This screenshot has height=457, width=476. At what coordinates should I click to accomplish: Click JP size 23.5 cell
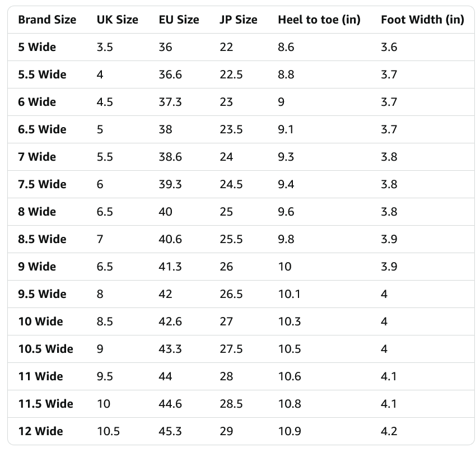point(231,129)
